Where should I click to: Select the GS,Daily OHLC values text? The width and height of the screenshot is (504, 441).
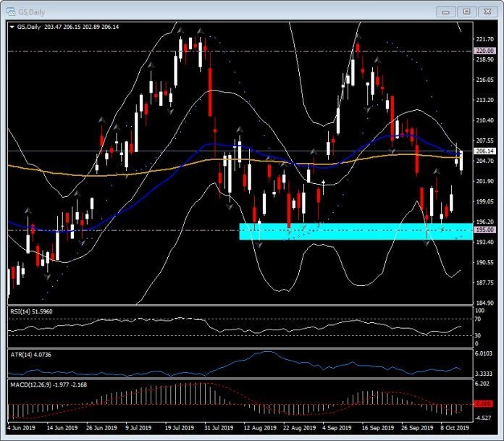(81, 27)
